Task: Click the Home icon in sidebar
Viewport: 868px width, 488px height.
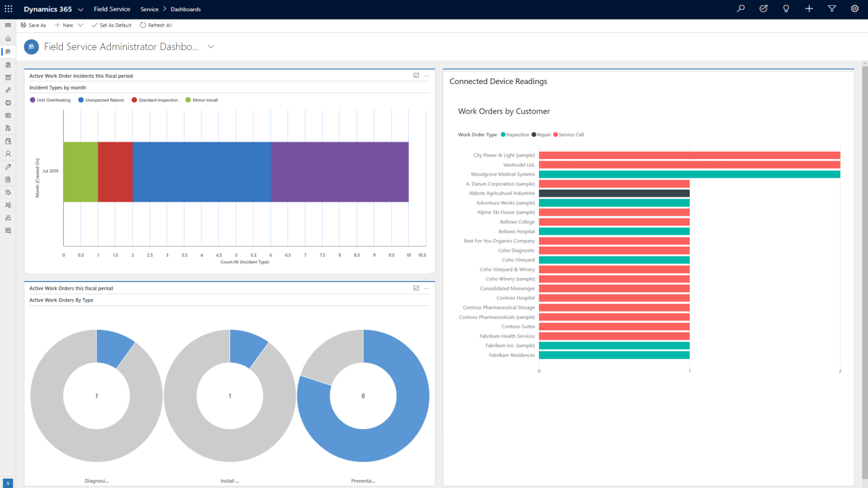Action: coord(8,39)
